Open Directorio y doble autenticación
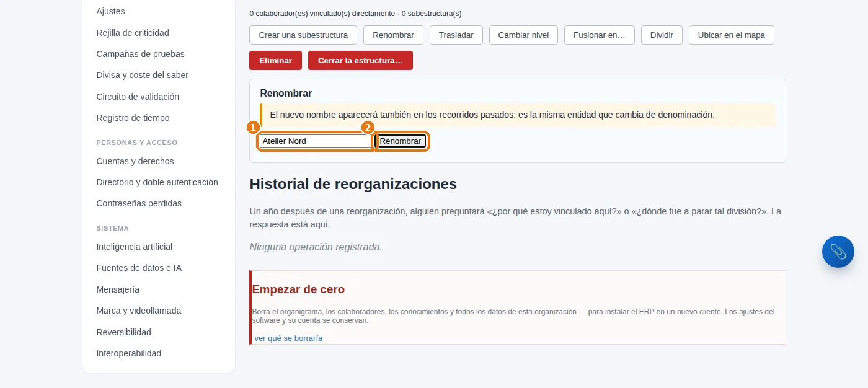Viewport: 868px width, 388px height. (157, 182)
